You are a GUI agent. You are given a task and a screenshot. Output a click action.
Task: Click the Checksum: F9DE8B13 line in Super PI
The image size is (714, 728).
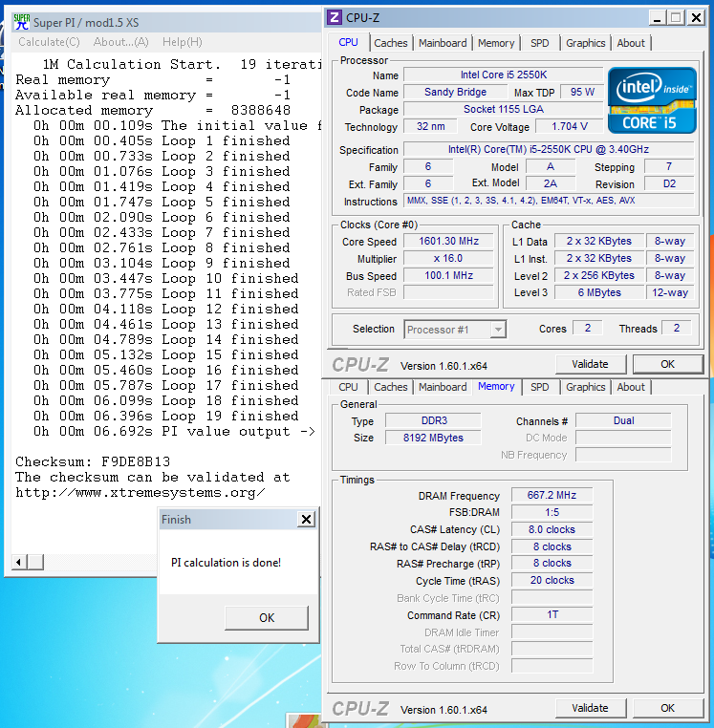(93, 462)
